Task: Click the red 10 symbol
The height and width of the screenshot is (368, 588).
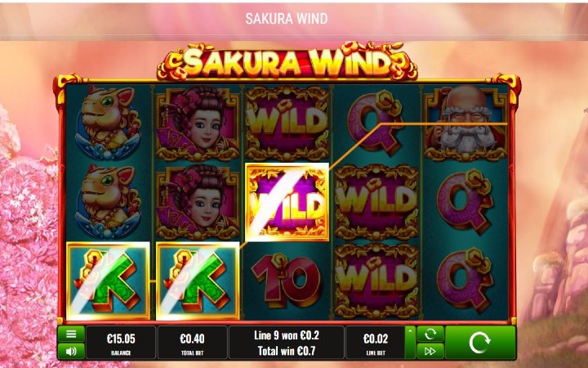Action: click(287, 280)
